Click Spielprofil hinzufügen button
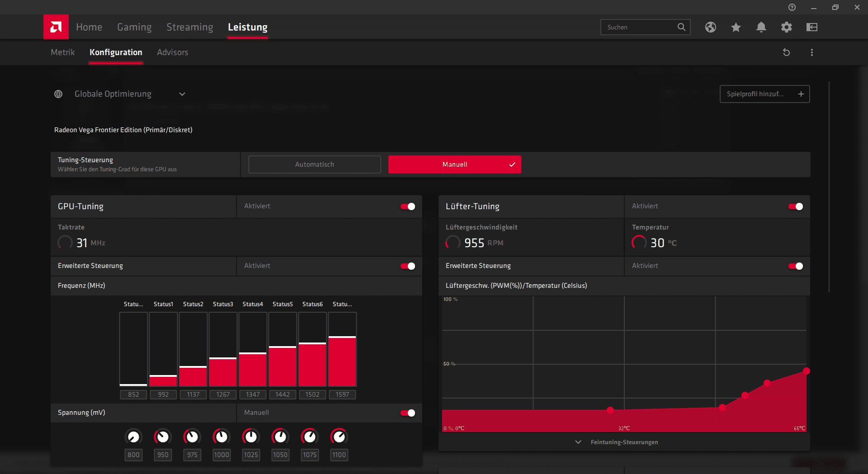Viewport: 868px width, 474px height. click(764, 94)
